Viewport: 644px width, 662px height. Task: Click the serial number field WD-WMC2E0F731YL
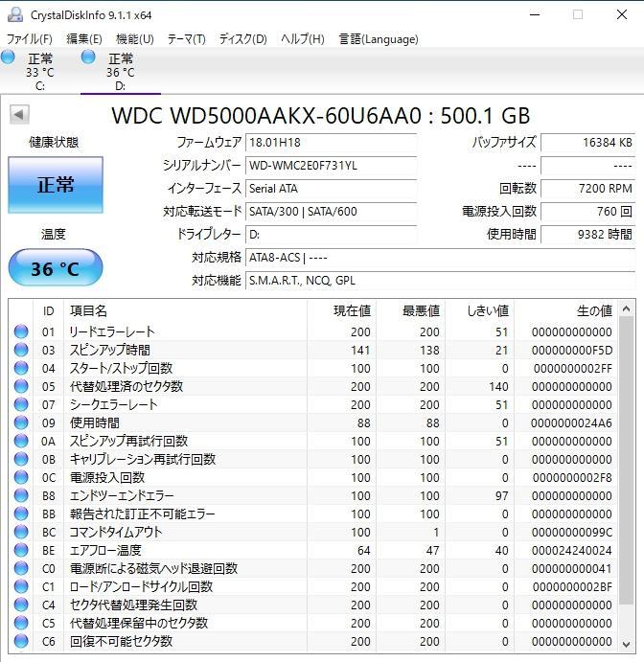click(331, 166)
